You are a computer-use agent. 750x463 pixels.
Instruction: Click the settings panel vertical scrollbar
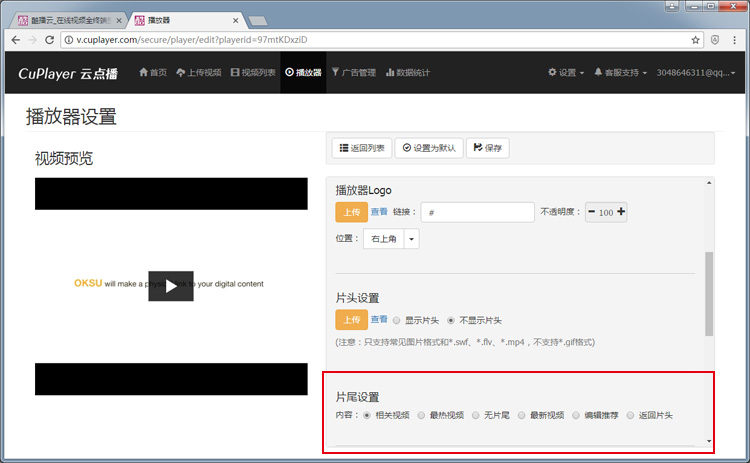(709, 295)
